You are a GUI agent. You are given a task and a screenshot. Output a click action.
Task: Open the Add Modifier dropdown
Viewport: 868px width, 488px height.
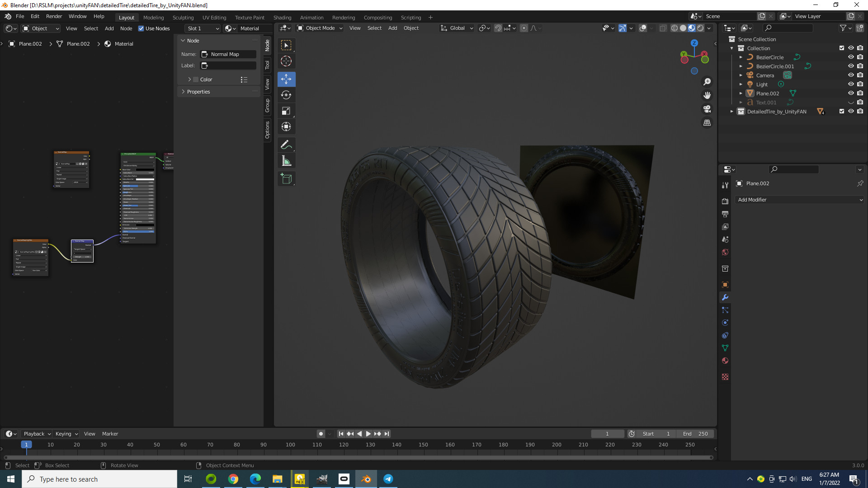(799, 200)
